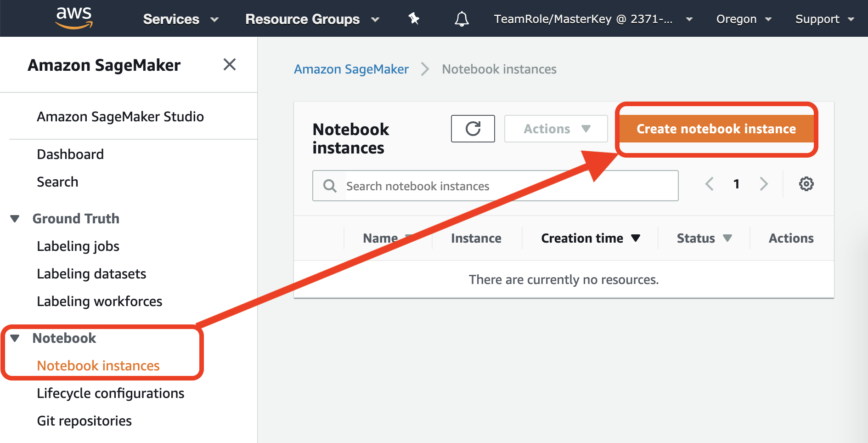Go to previous page of results
The image size is (868, 443).
(710, 184)
